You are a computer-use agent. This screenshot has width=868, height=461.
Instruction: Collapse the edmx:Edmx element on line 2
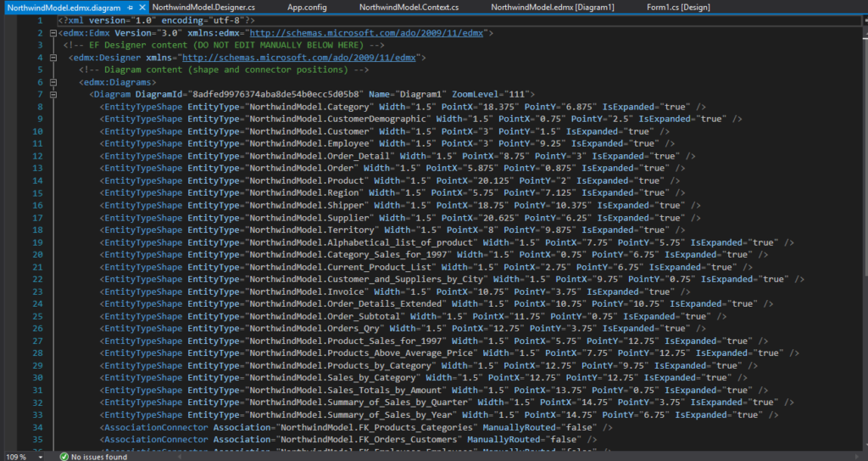pos(53,33)
